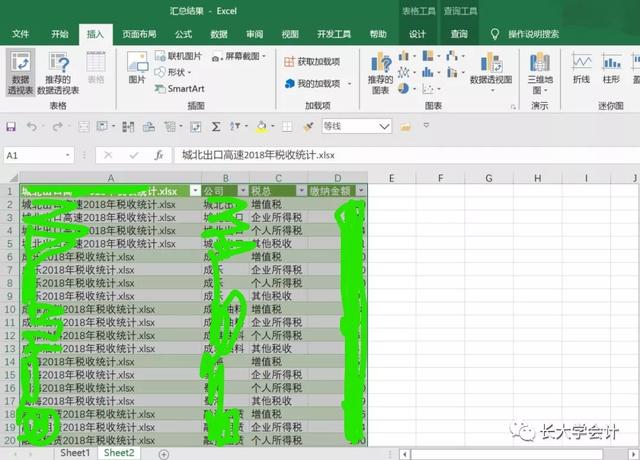The height and width of the screenshot is (460, 640).
Task: Expand the Name Box dropdown arrow
Action: (68, 156)
